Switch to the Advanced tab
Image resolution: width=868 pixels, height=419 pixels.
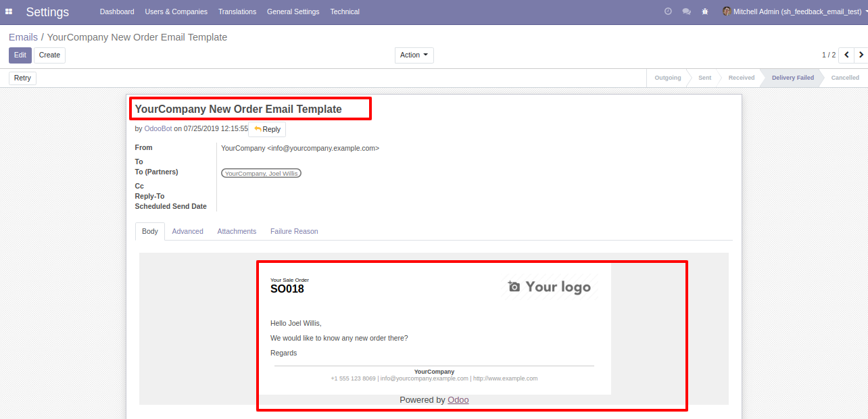coord(187,231)
